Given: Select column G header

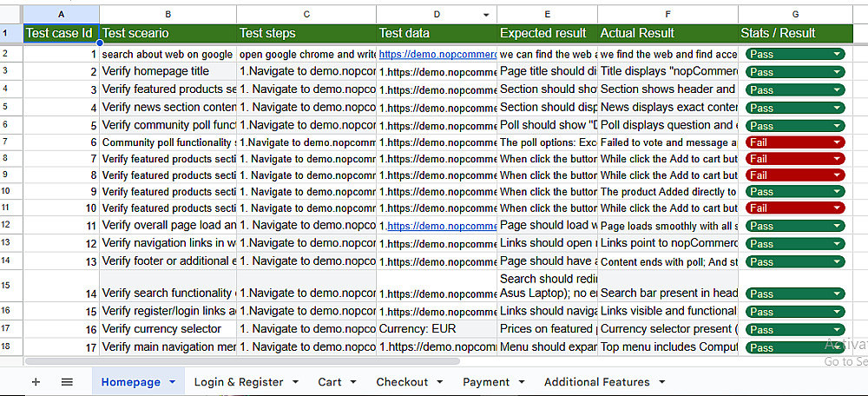Looking at the screenshot, I should tap(795, 15).
